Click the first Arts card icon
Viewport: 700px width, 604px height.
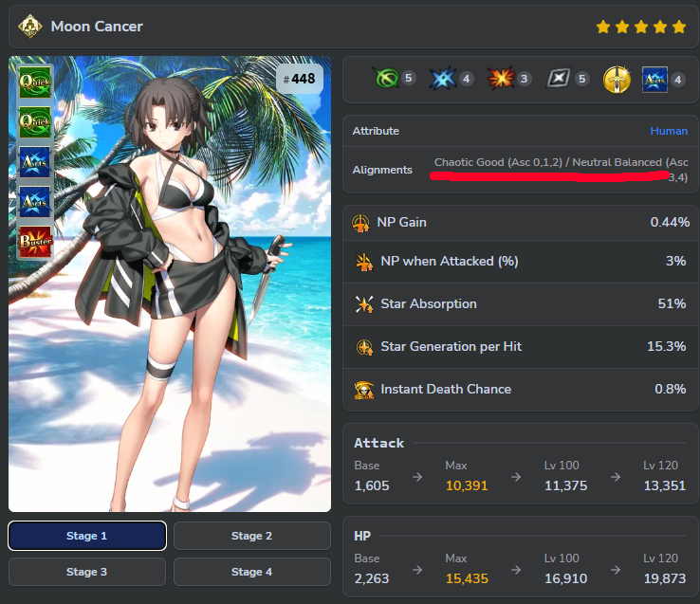(35, 161)
